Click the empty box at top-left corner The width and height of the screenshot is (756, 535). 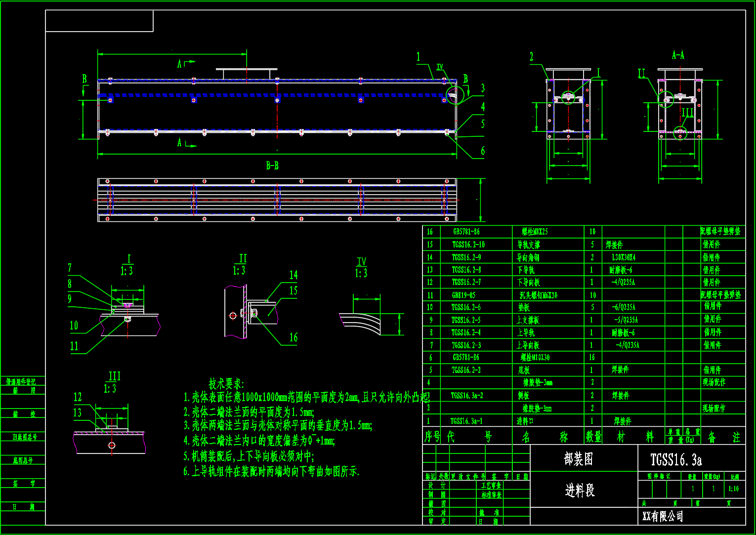(x=99, y=21)
